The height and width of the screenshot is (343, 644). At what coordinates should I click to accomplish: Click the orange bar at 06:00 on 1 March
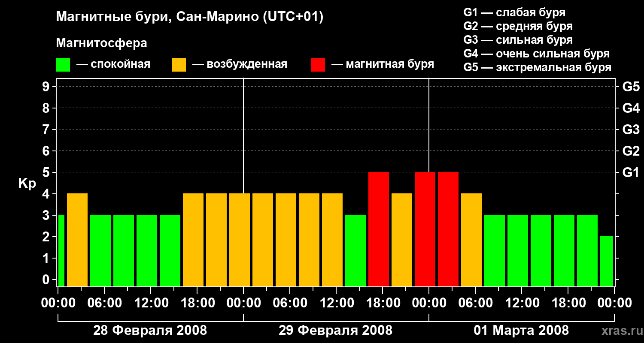[x=471, y=240]
